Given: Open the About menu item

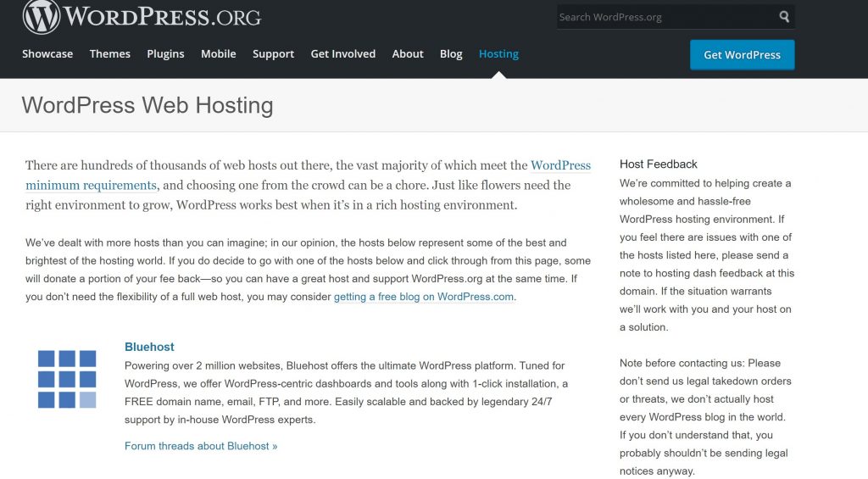Looking at the screenshot, I should (408, 53).
